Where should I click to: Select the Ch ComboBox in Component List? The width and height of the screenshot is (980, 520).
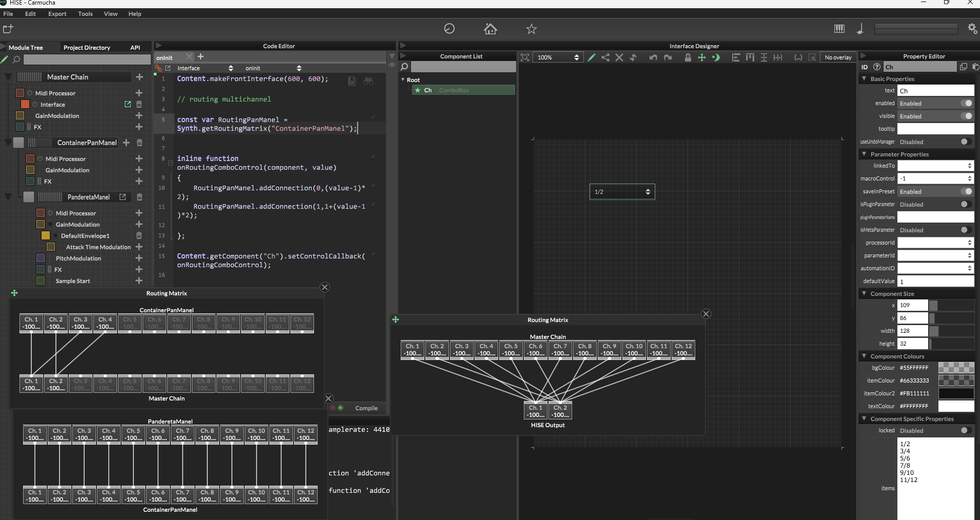[x=463, y=90]
